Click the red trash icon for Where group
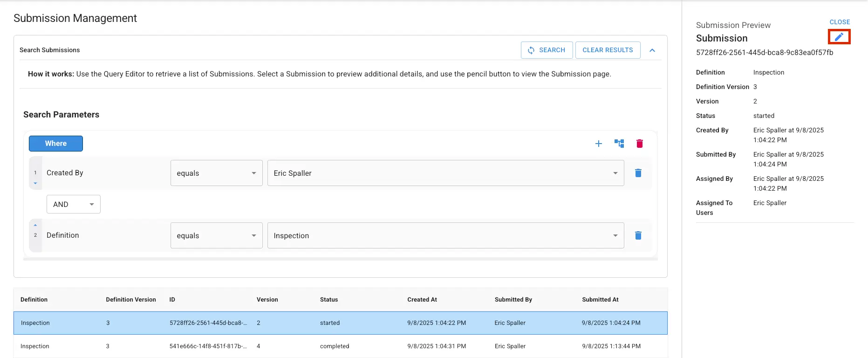 click(x=640, y=144)
